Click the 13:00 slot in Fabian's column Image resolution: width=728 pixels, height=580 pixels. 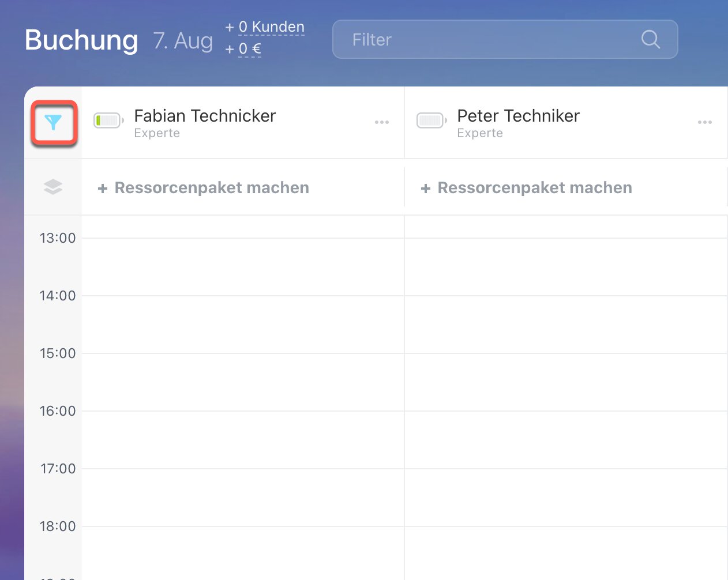pos(242,266)
